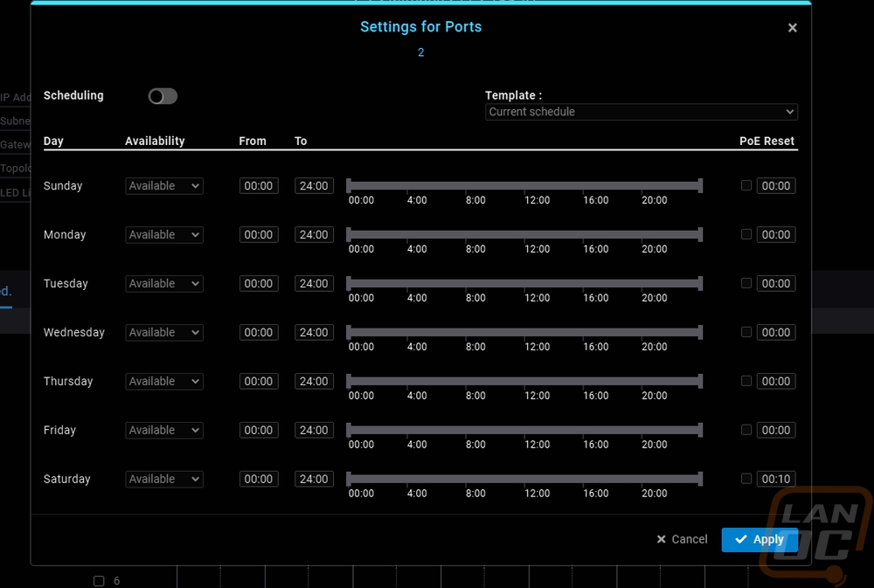Enable Thursday PoE Reset checkbox

tap(746, 381)
